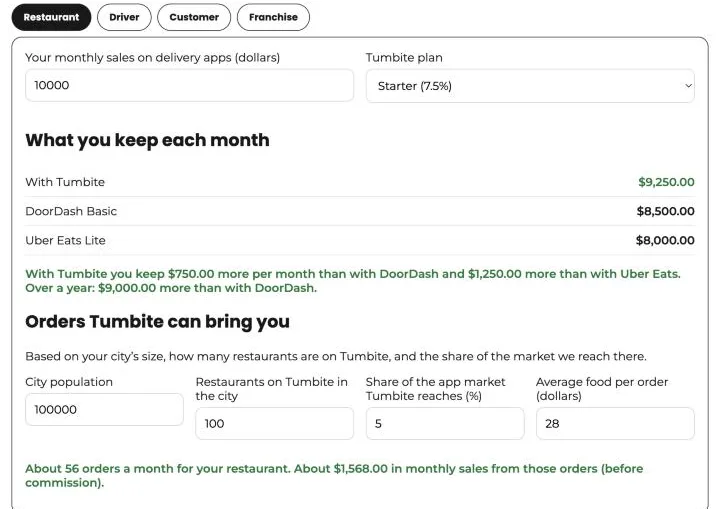Click the Uber Eats Lite row label
This screenshot has height=509, width=720.
65,240
